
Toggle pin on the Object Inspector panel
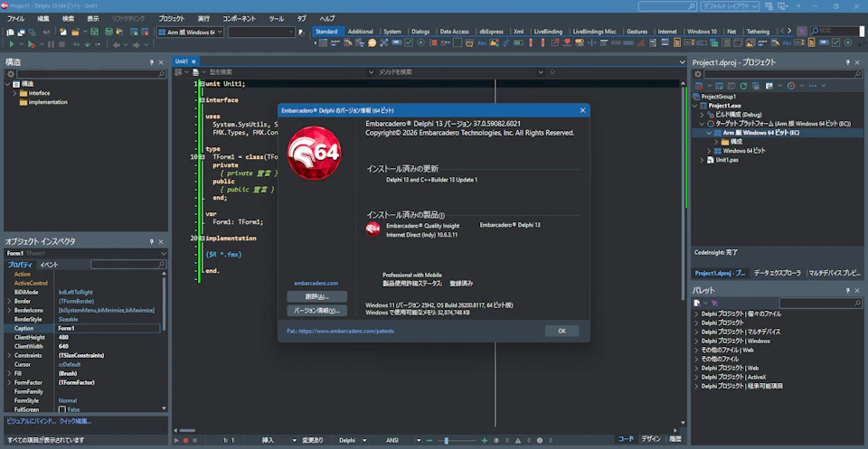click(152, 241)
